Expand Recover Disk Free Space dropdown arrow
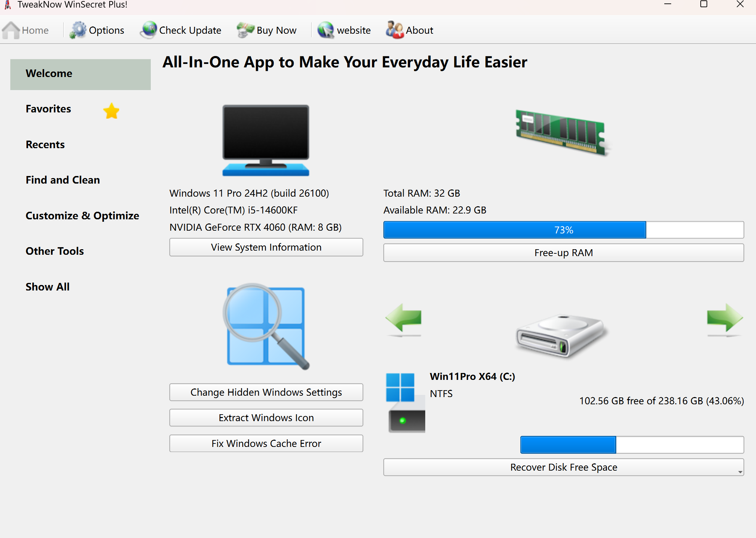Viewport: 756px width, 538px height. click(740, 472)
